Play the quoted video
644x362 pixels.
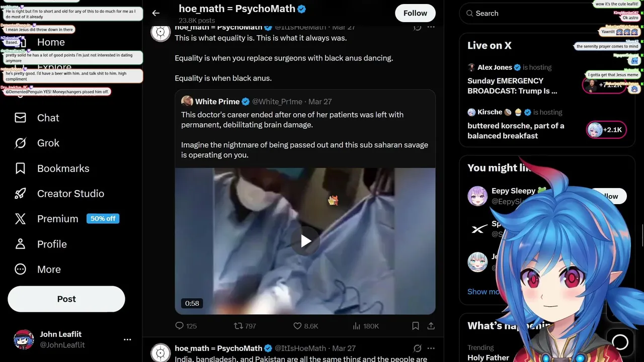[x=305, y=241]
